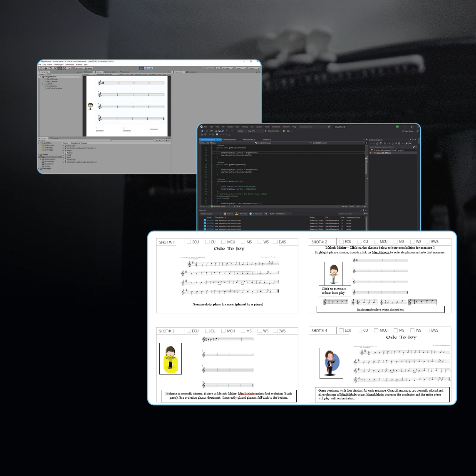Click the Step button in Unity toolbar

click(x=151, y=68)
